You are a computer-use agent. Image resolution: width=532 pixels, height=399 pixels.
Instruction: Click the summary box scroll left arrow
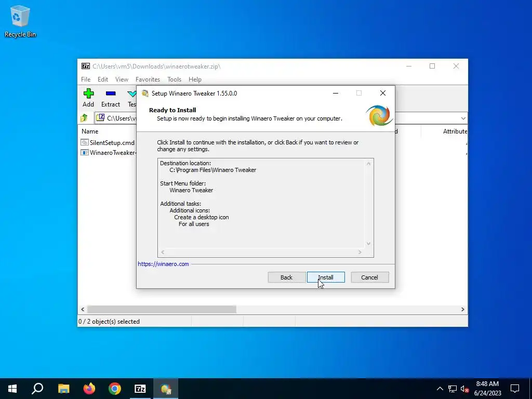click(163, 252)
